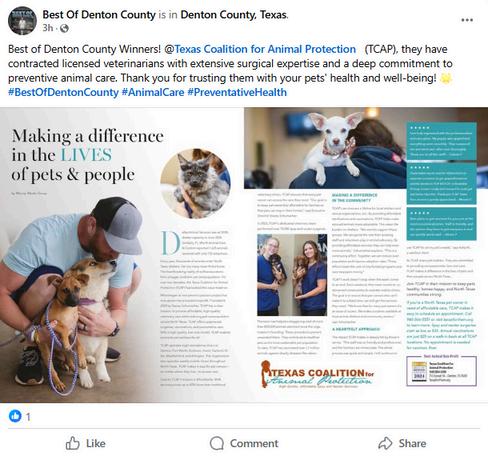Click the Comment speech bubble icon
The width and height of the screenshot is (488, 456).
pyautogui.click(x=217, y=443)
